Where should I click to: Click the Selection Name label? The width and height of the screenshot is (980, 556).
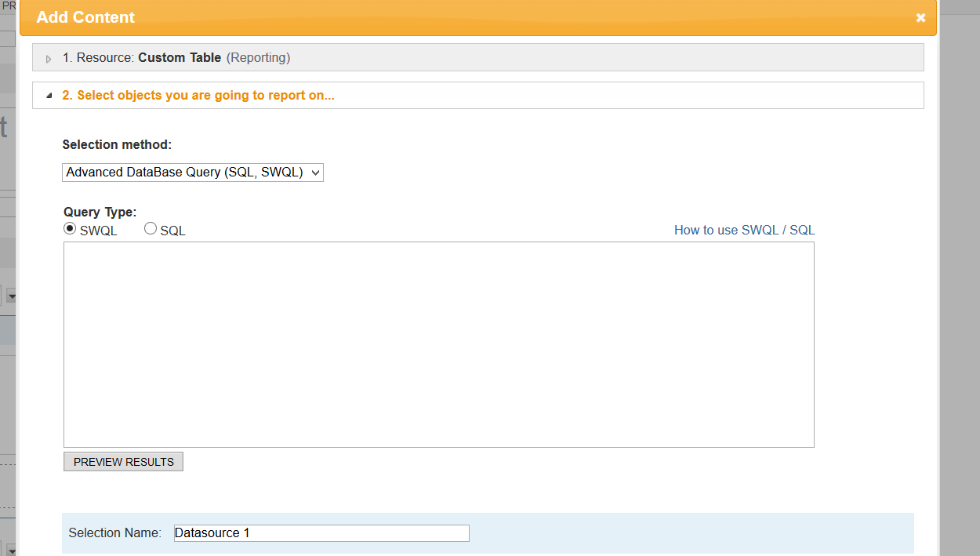coord(114,532)
